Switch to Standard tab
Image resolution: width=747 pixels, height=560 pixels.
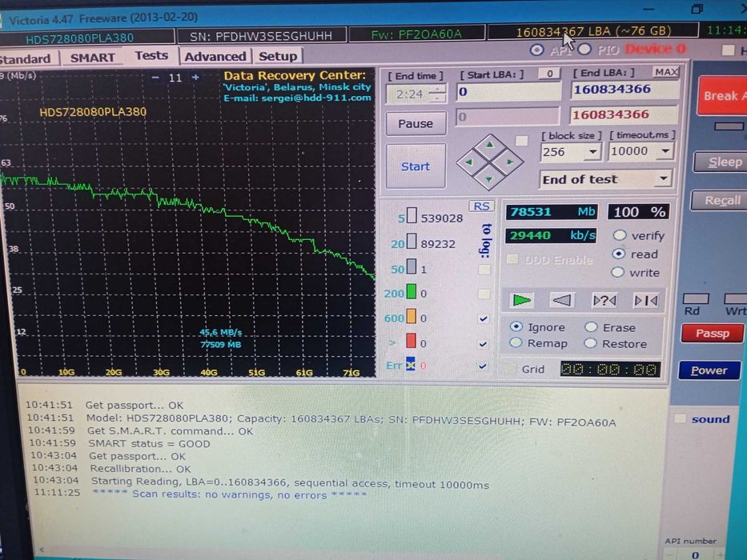pos(26,59)
